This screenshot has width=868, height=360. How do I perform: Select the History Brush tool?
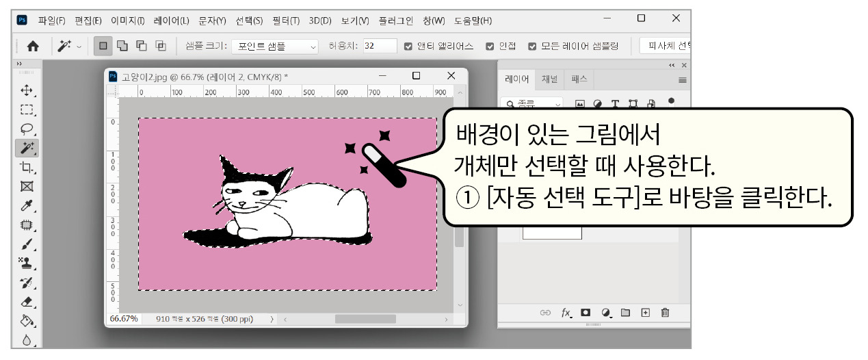27,282
